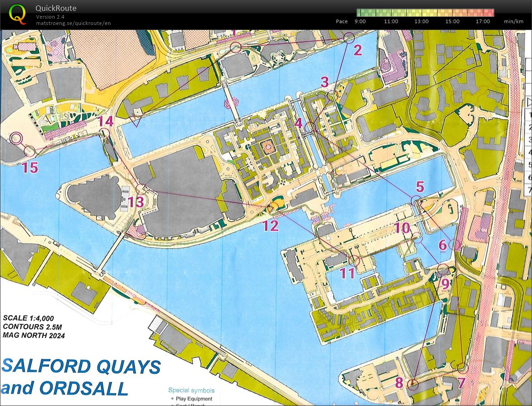Click control number 7 on the map

[x=462, y=383]
